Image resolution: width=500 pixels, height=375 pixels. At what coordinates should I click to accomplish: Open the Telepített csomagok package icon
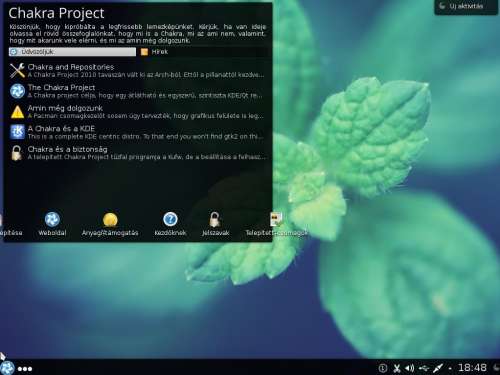click(276, 220)
